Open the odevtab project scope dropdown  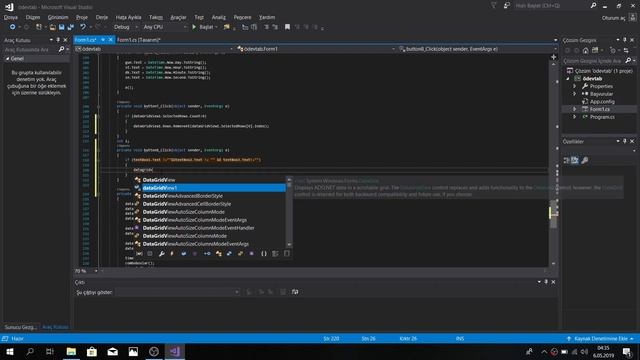click(x=154, y=49)
